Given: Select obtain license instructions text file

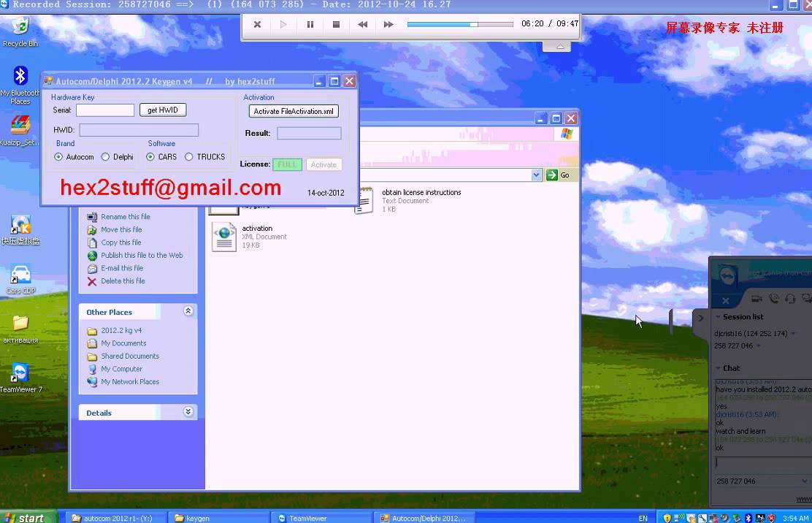Looking at the screenshot, I should pyautogui.click(x=408, y=200).
